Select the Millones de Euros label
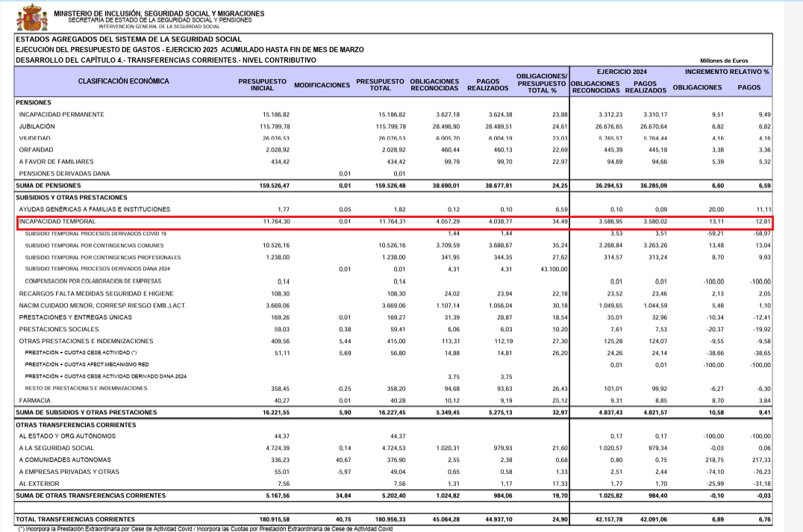Image resolution: width=803 pixels, height=532 pixels. (x=723, y=61)
